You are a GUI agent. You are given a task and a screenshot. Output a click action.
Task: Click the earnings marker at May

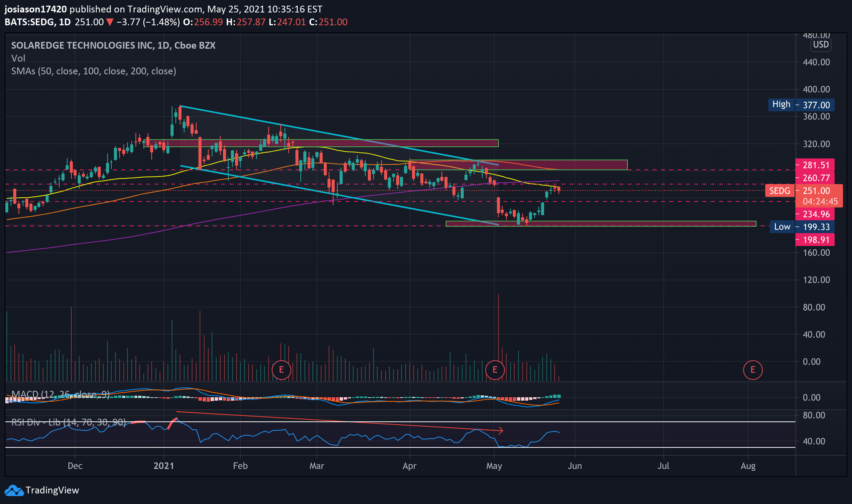495,370
